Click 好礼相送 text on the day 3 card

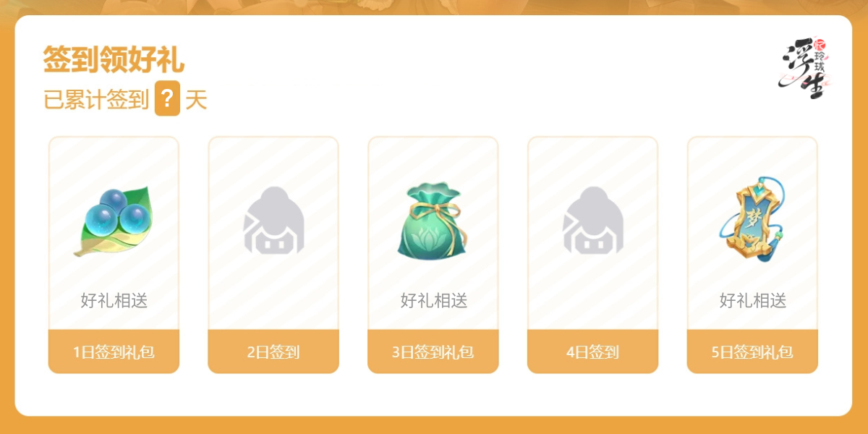click(434, 301)
